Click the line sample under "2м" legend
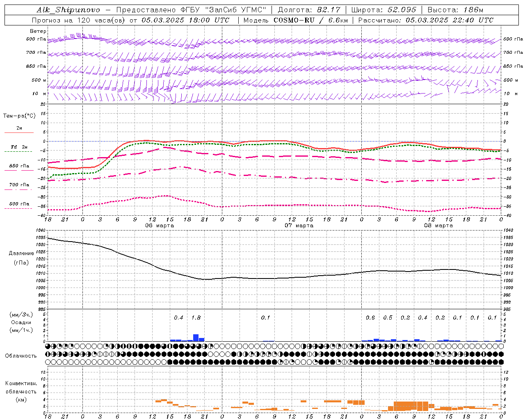This screenshot has height=420, width=525. pyautogui.click(x=19, y=133)
